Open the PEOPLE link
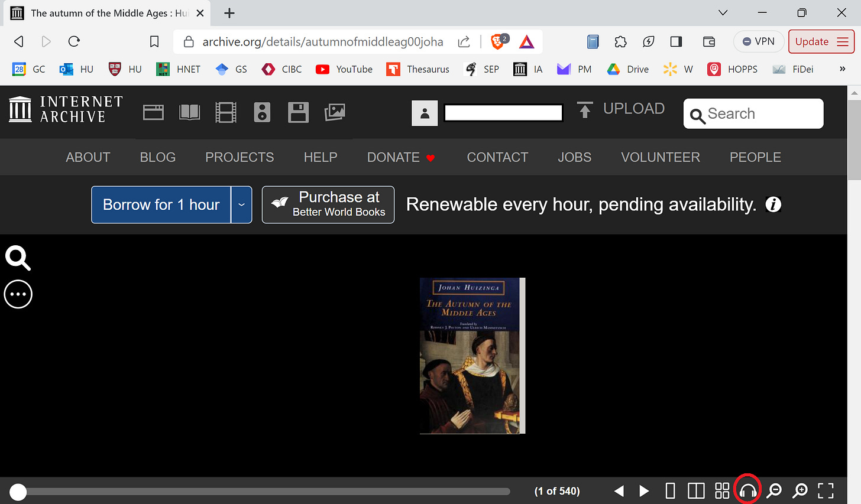Viewport: 861px width, 504px height. pyautogui.click(x=755, y=157)
